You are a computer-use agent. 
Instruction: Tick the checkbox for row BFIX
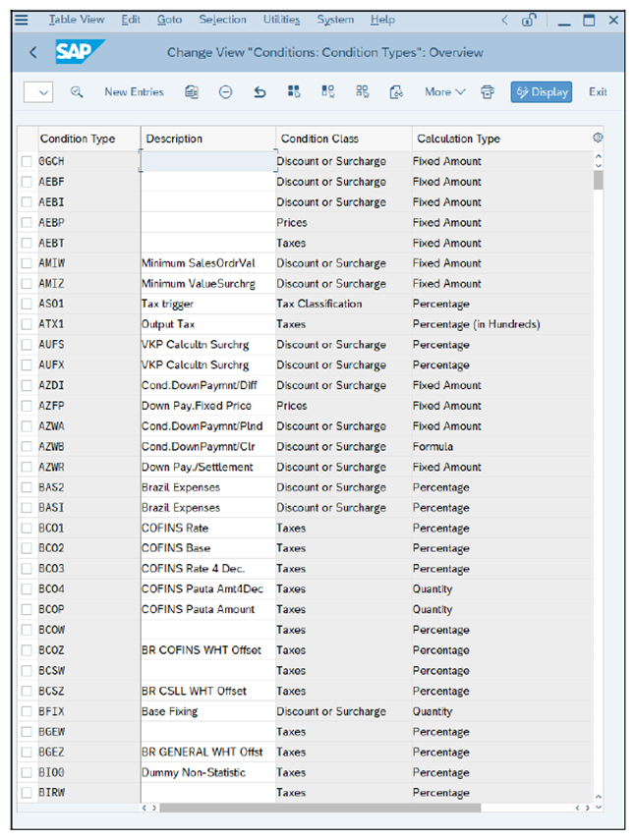(27, 711)
